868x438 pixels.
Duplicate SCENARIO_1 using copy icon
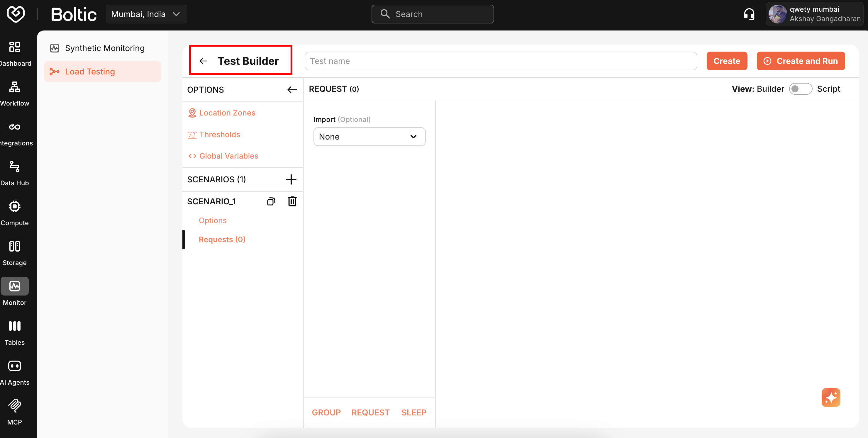point(271,201)
